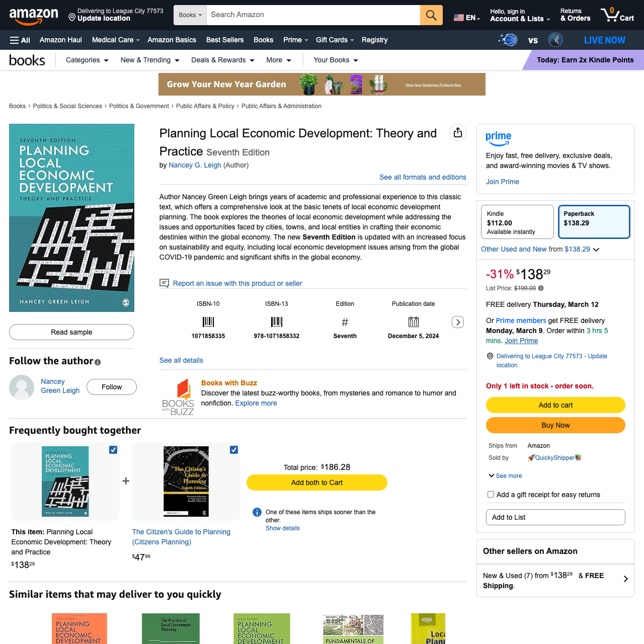Uncheck The Citizen's Guide to Planning item
The height and width of the screenshot is (644, 644).
[x=234, y=450]
